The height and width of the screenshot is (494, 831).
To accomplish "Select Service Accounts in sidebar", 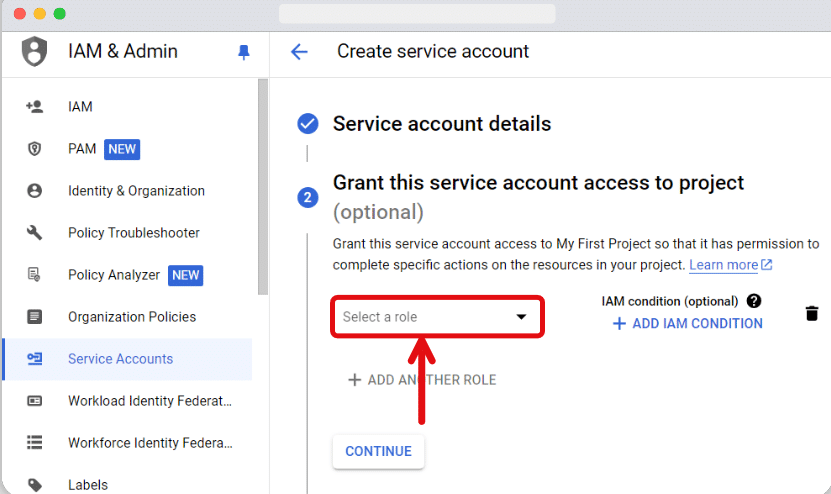I will (127, 359).
